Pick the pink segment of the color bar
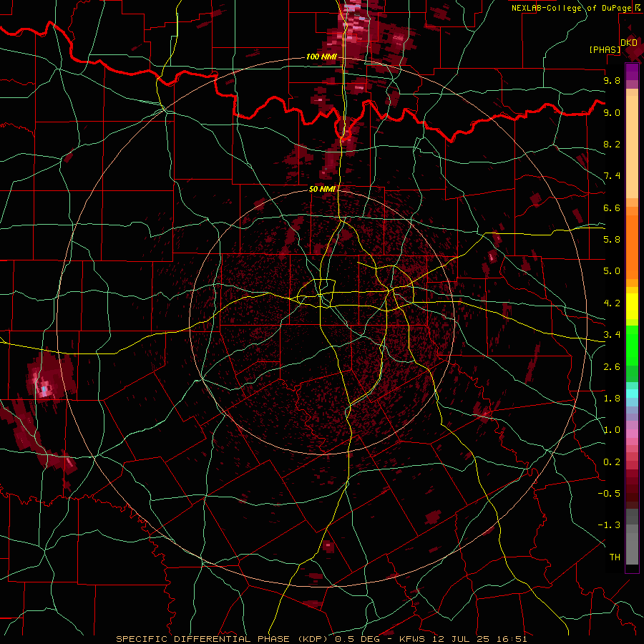This screenshot has width=644, height=644. (x=632, y=434)
